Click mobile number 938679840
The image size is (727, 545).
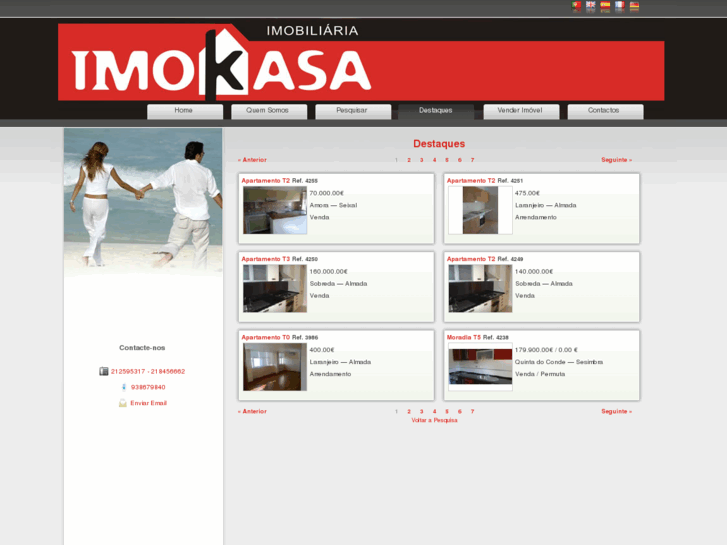coord(148,387)
